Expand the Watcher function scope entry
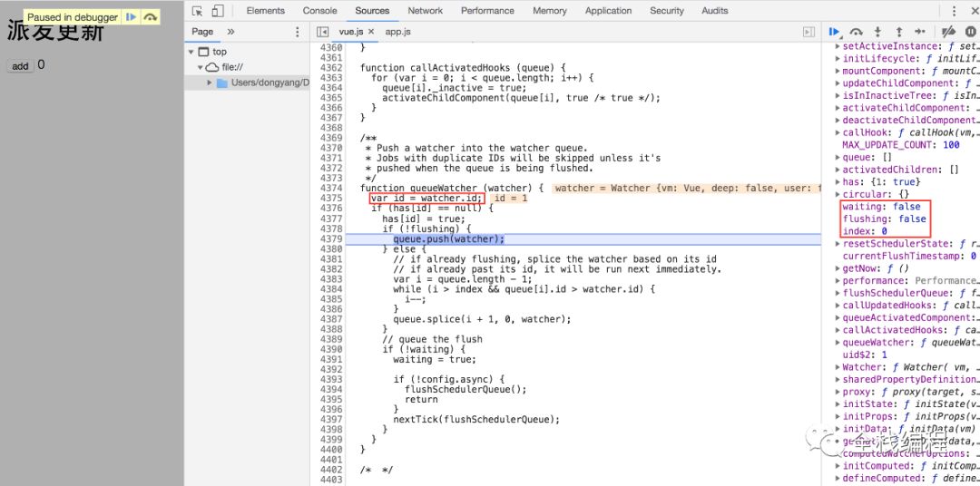 click(838, 367)
